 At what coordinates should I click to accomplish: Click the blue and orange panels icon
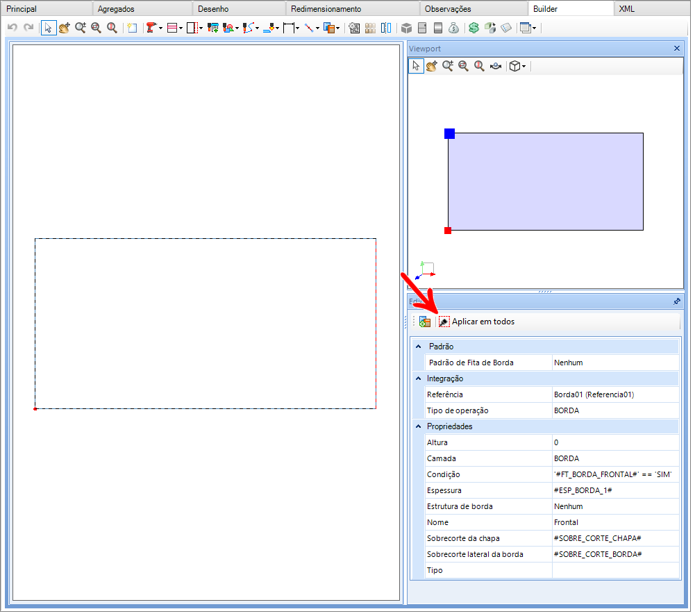(x=329, y=28)
